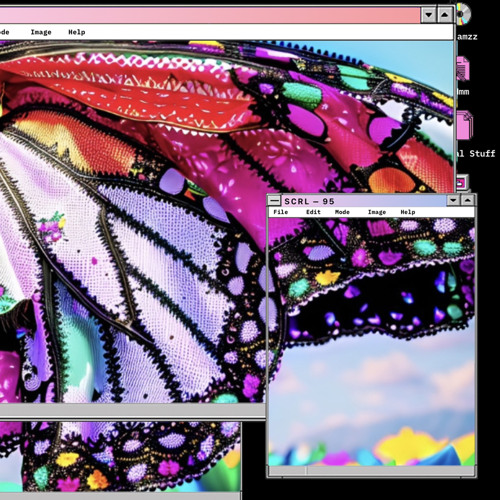Image resolution: width=500 pixels, height=500 pixels.
Task: Click the down arrow button on SCRL - 95
Action: 453,200
